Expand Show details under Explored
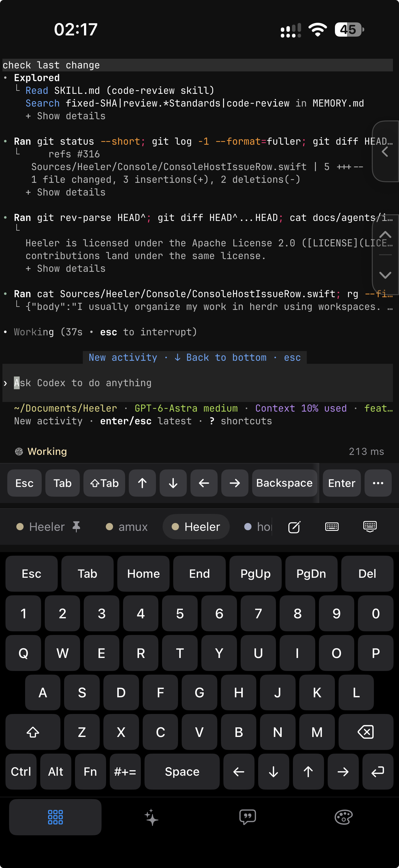Image resolution: width=399 pixels, height=868 pixels. tap(66, 116)
